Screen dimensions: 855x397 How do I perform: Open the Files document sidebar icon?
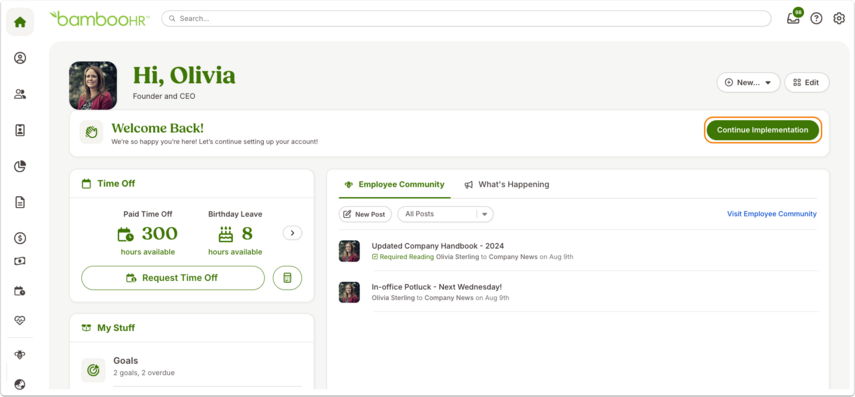(20, 202)
